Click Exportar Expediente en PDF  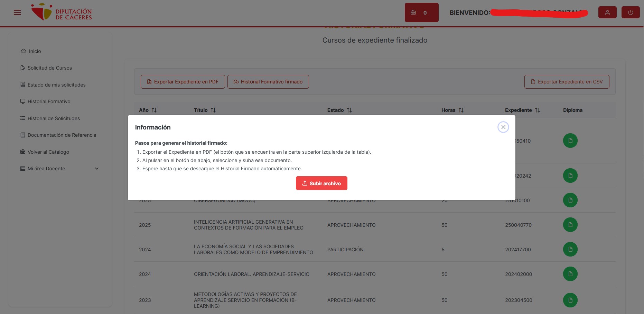coord(183,82)
